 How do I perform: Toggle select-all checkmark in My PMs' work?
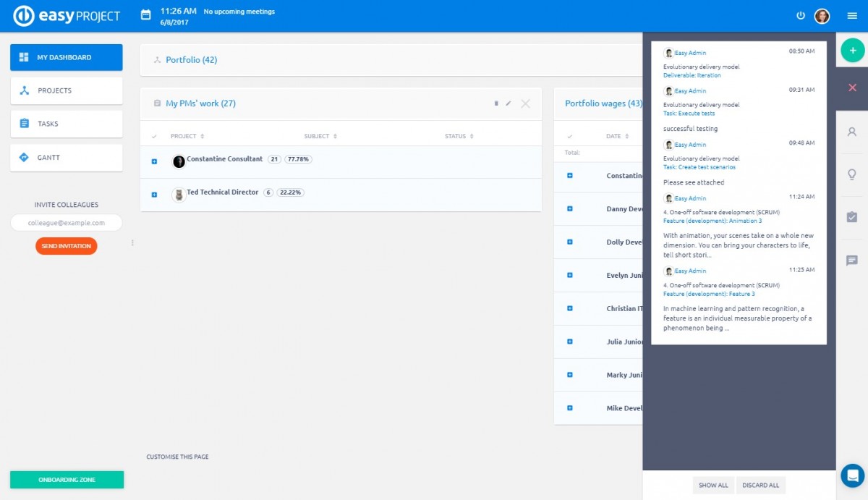154,136
